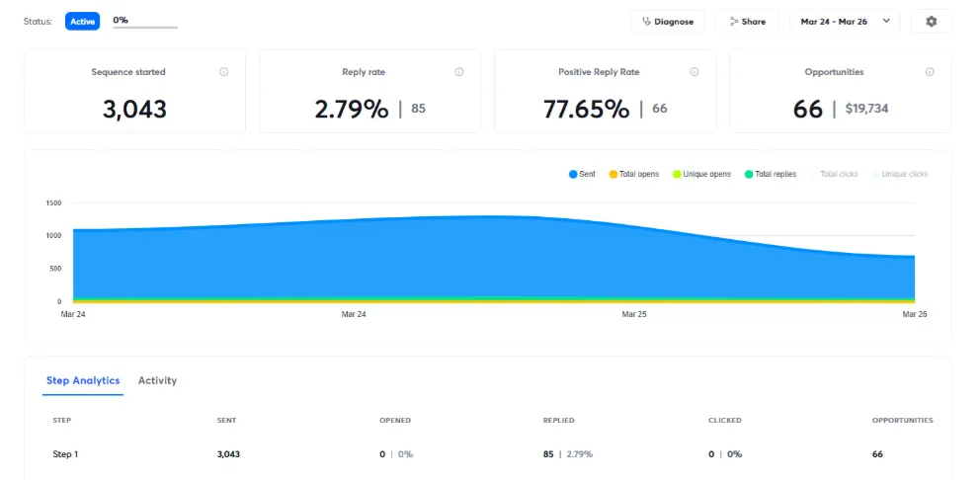980x480 pixels.
Task: Click the Step 1 row label
Action: tap(65, 454)
